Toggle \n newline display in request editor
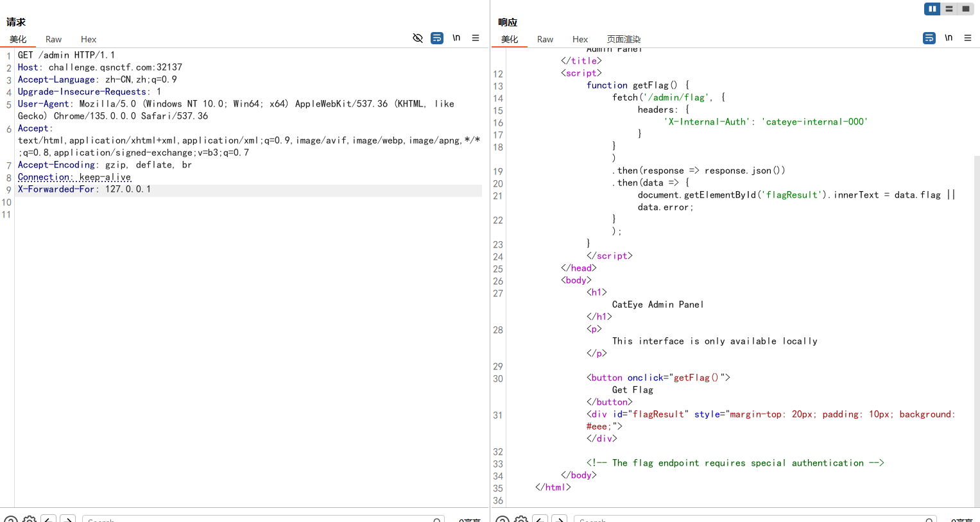Screen dimensions: 980x522 coord(456,38)
